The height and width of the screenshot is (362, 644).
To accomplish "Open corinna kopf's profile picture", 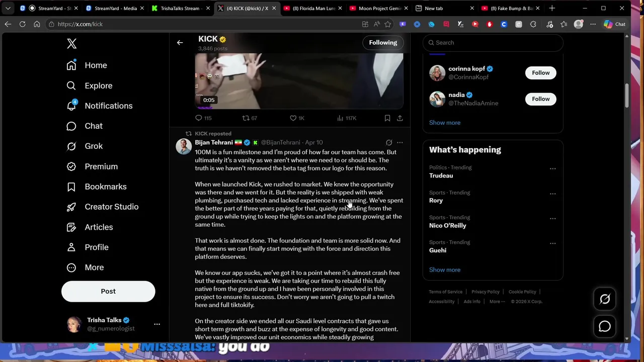I will point(437,73).
